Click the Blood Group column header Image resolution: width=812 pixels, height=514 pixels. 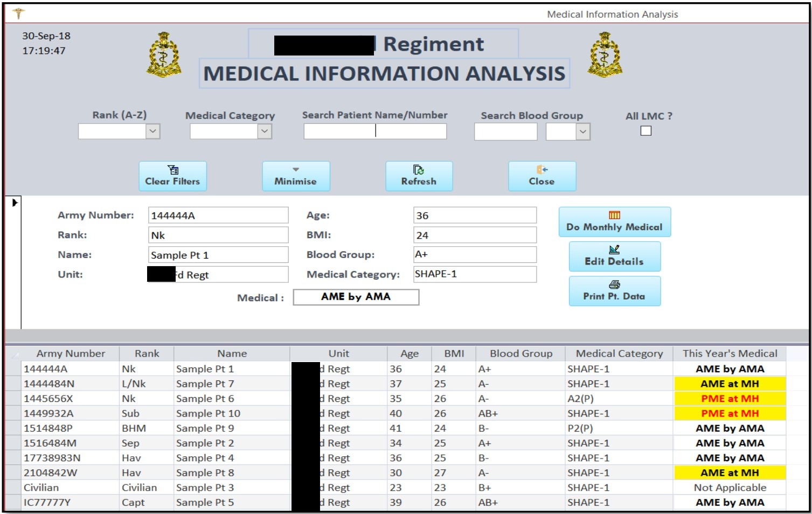click(x=520, y=353)
